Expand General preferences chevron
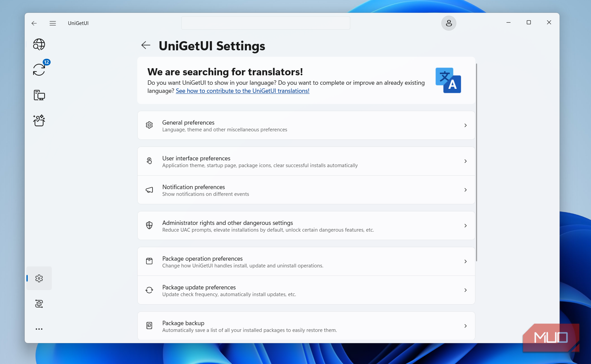This screenshot has width=591, height=364. point(466,125)
